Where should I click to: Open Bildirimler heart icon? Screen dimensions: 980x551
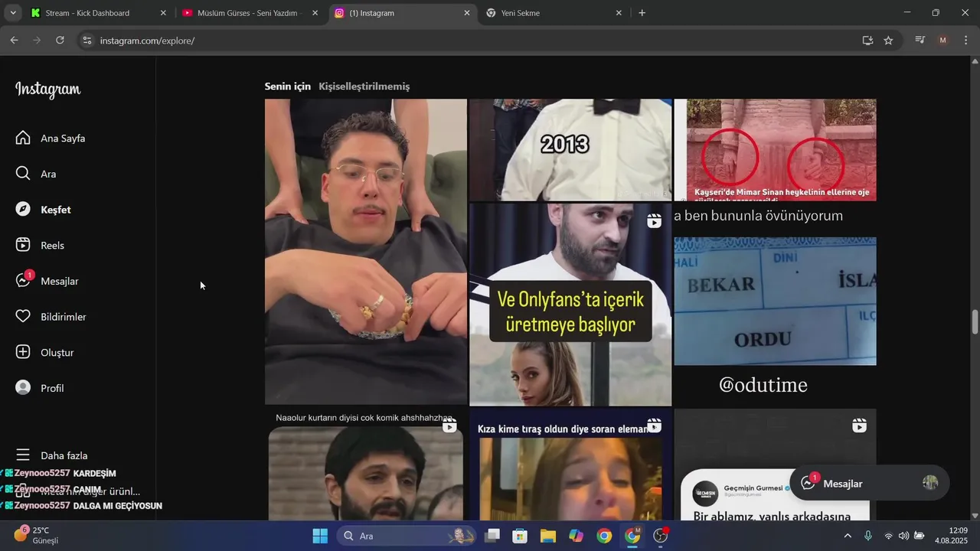click(x=23, y=316)
